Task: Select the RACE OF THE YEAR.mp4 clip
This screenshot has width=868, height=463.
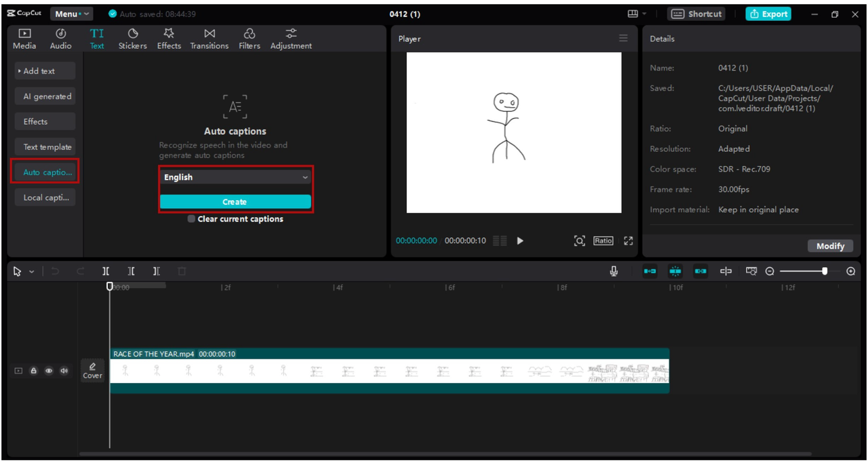Action: click(x=389, y=371)
